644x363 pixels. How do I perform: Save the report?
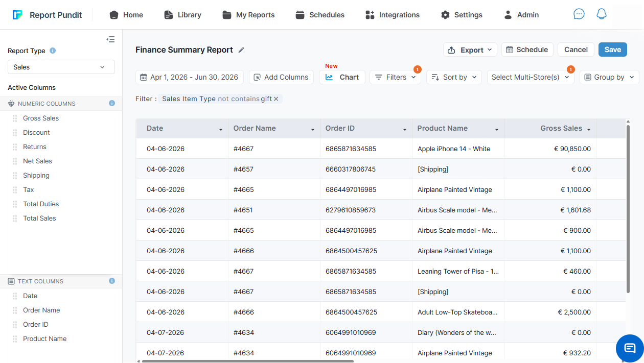pos(613,50)
